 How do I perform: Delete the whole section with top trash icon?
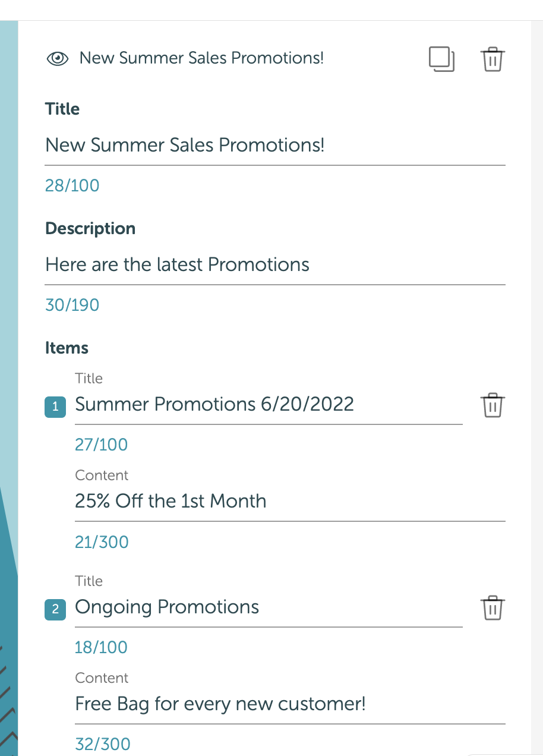click(492, 59)
